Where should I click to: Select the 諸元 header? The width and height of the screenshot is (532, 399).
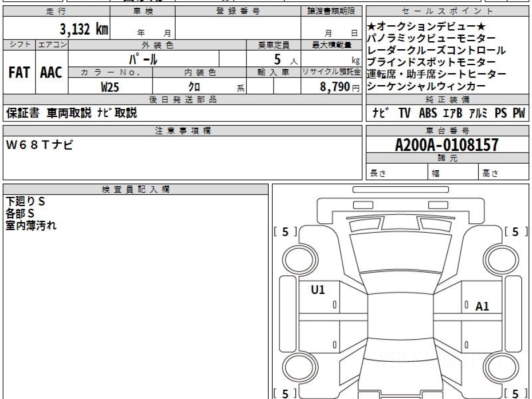click(x=447, y=158)
